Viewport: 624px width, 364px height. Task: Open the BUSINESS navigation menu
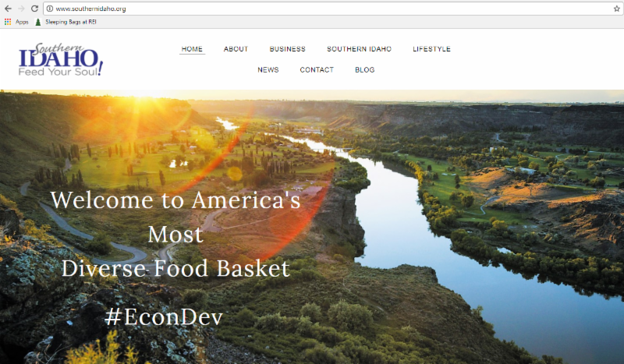(x=287, y=49)
